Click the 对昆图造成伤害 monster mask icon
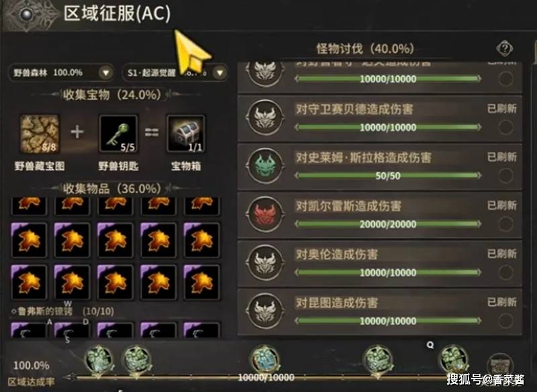Image resolution: width=537 pixels, height=392 pixels. 265,311
